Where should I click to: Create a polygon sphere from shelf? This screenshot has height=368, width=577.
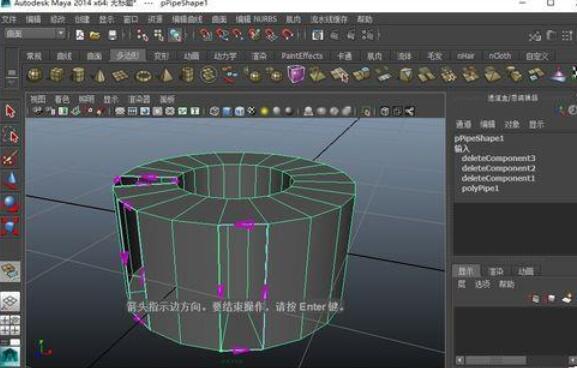click(x=35, y=75)
